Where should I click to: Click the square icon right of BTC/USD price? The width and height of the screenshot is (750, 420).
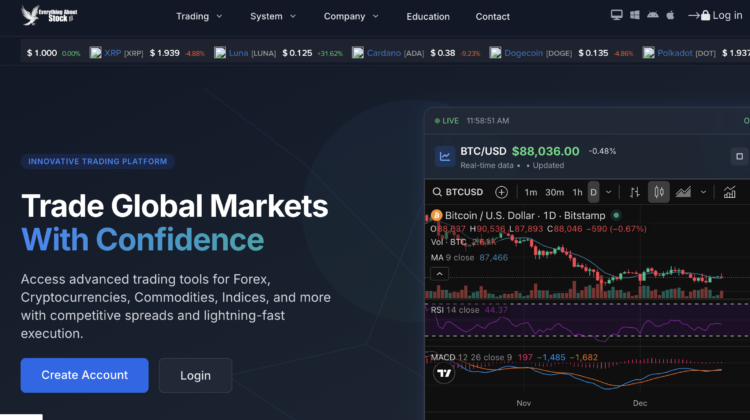pyautogui.click(x=739, y=156)
